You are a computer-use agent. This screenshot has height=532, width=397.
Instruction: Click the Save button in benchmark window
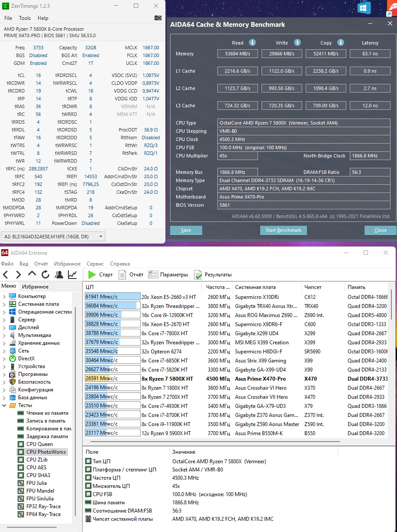tap(186, 230)
